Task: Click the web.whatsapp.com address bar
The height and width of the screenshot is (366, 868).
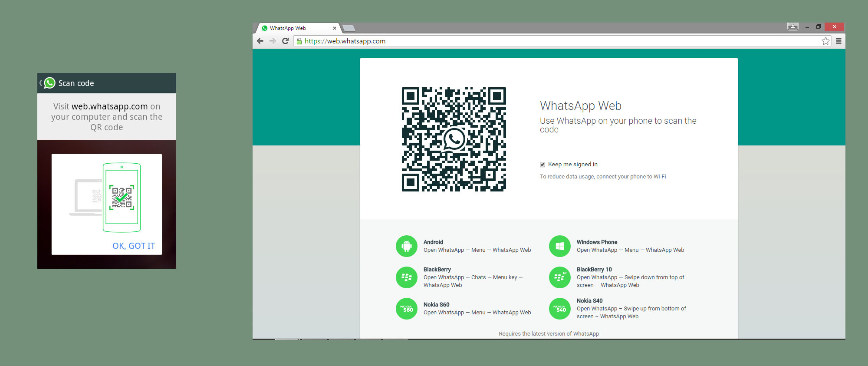Action: click(x=521, y=41)
